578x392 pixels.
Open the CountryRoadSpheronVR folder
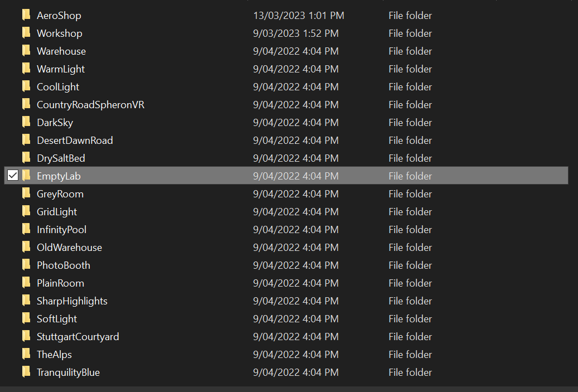pos(90,104)
